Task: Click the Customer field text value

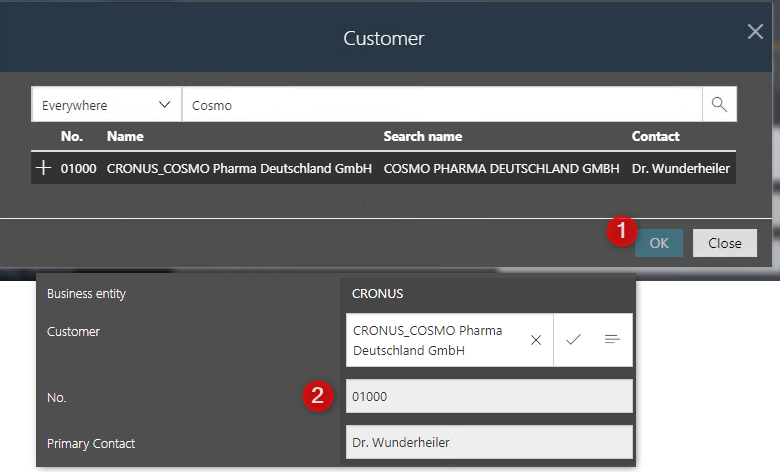Action: coord(428,340)
